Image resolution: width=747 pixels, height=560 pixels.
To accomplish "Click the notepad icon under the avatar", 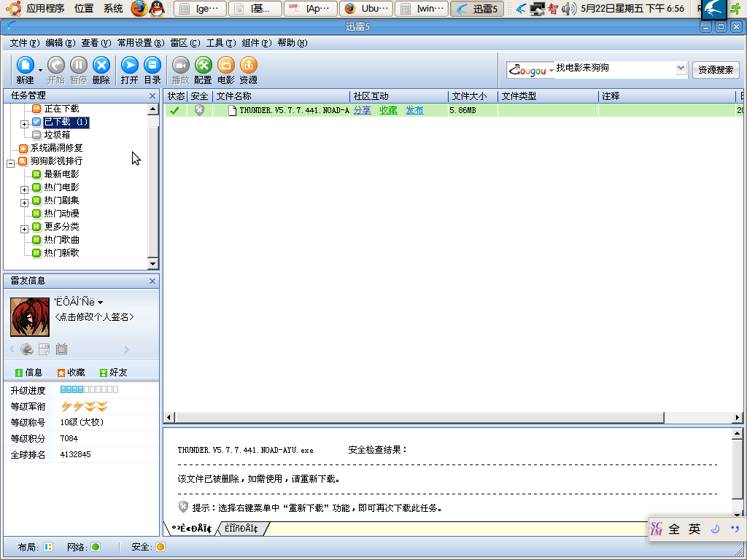I will coord(44,349).
